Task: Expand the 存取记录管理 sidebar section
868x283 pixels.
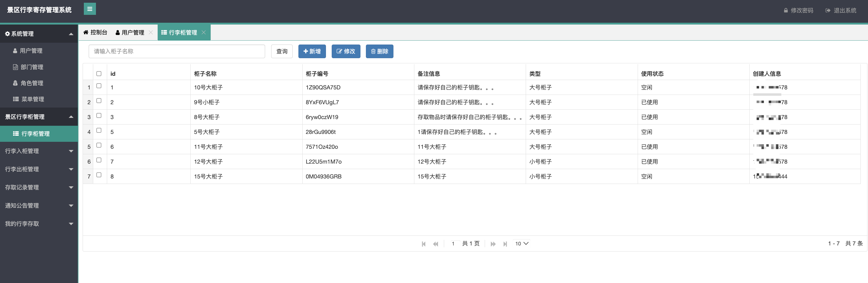Action: (39, 188)
